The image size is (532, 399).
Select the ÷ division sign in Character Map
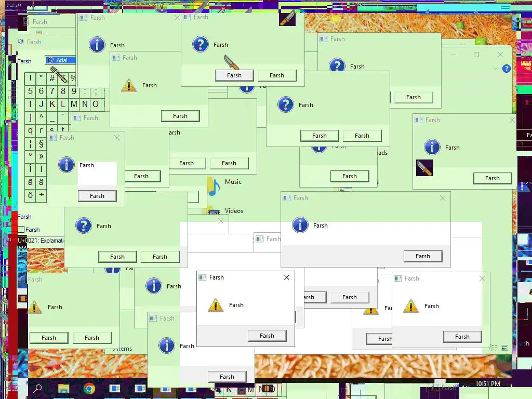[x=41, y=195]
